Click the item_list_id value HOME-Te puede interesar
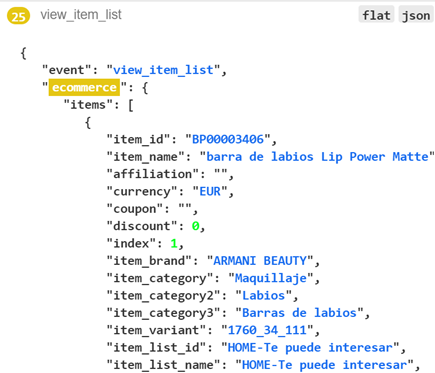 point(310,348)
